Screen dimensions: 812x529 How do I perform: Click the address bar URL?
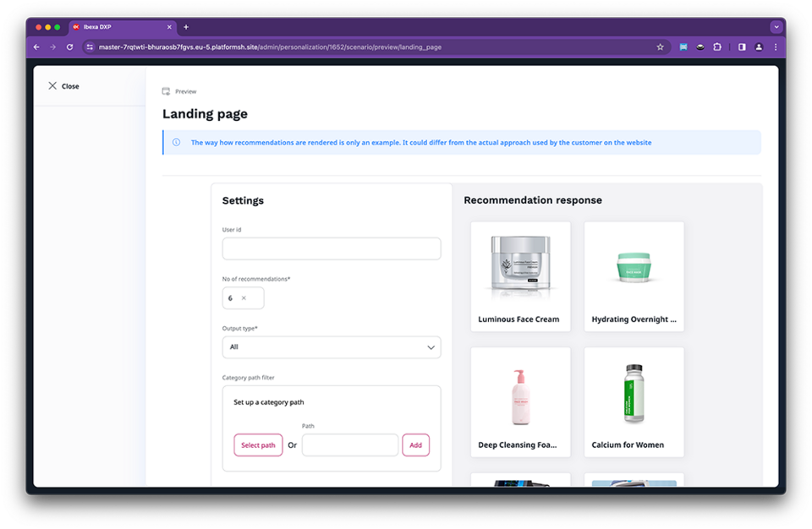[x=270, y=47]
